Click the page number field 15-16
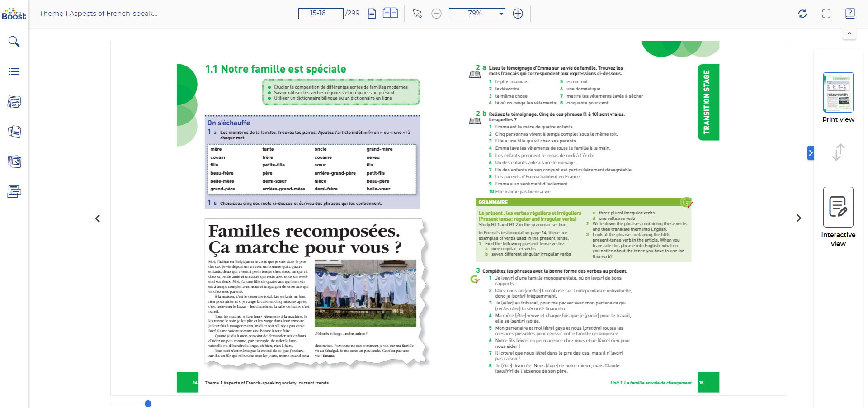868x408 pixels. click(321, 14)
